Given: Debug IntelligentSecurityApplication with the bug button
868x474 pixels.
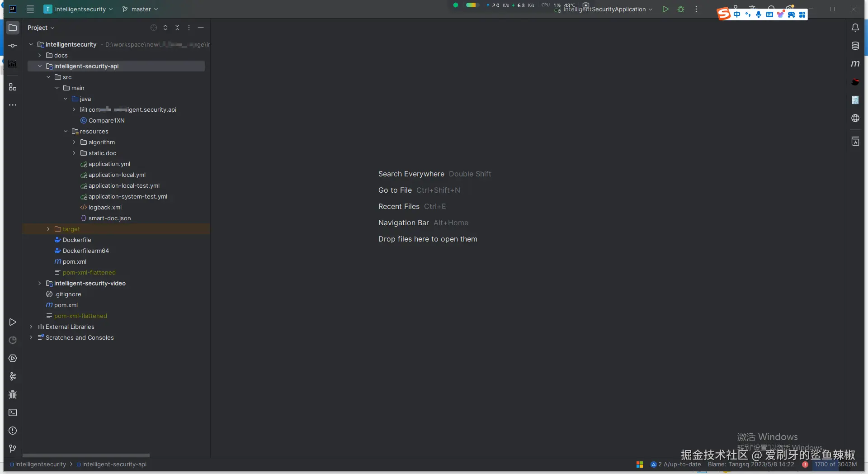Looking at the screenshot, I should pos(681,9).
